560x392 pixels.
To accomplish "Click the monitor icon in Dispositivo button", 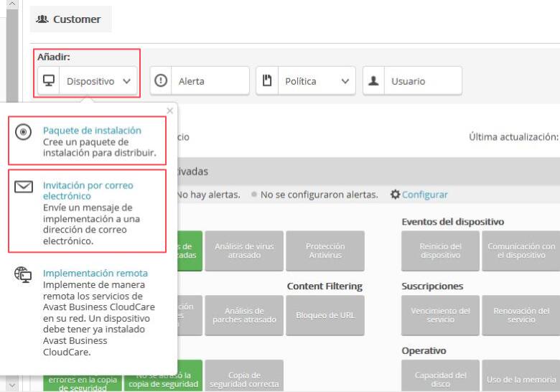I will tap(49, 81).
